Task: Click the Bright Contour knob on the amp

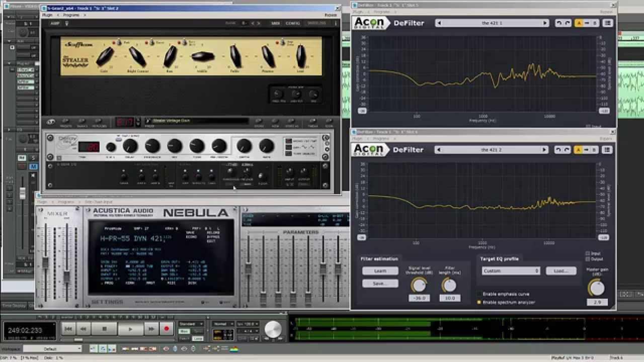Action: [137, 56]
